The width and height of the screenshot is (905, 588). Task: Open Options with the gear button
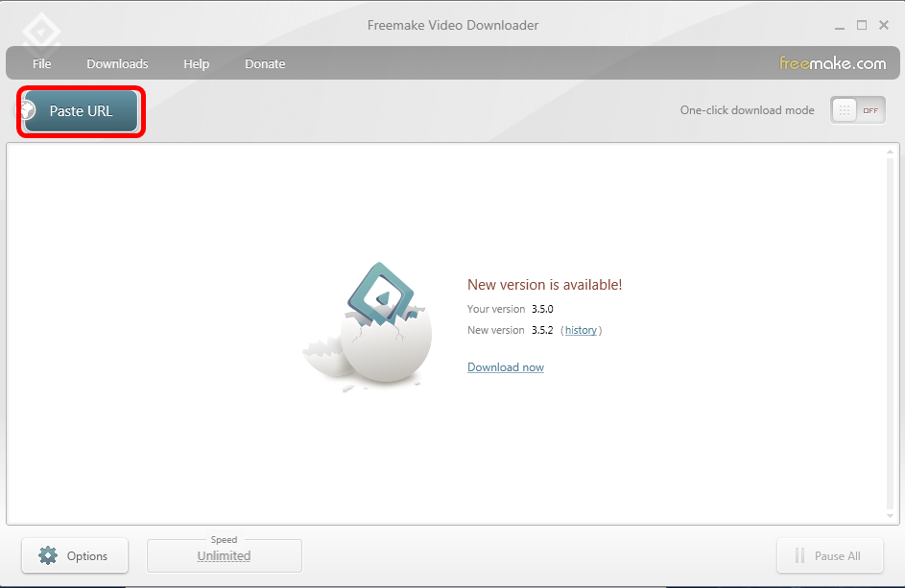(75, 555)
